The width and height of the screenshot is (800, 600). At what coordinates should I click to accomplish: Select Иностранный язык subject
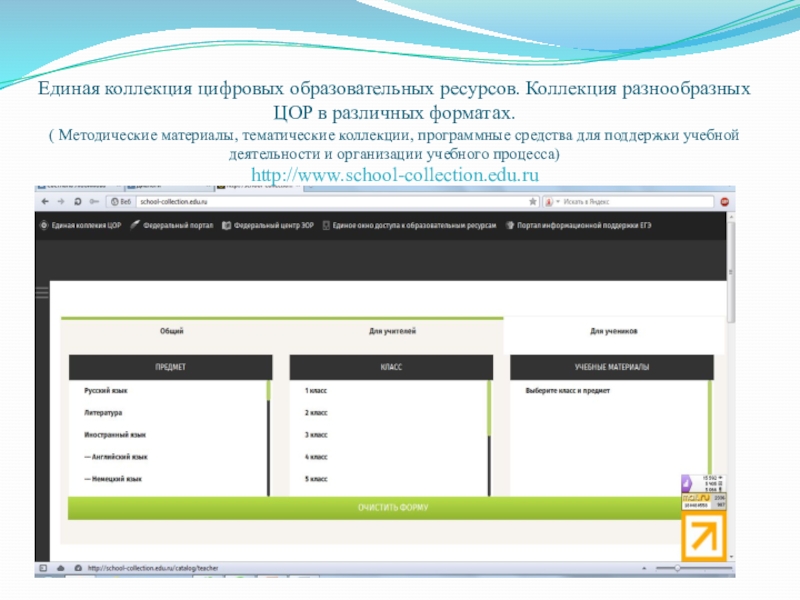pyautogui.click(x=115, y=435)
